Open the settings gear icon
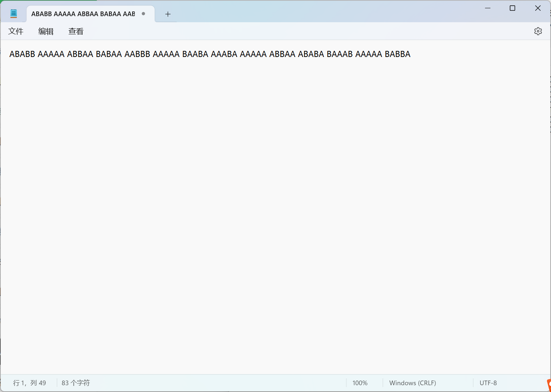551x392 pixels. point(538,31)
